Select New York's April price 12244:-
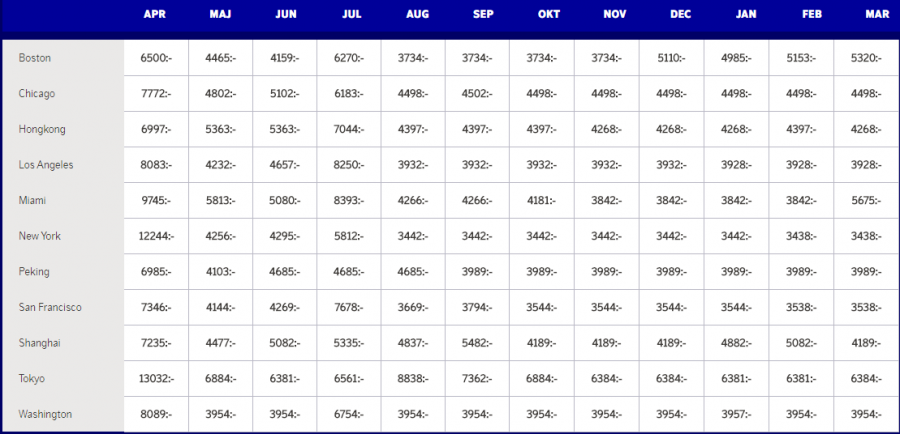 pyautogui.click(x=155, y=236)
